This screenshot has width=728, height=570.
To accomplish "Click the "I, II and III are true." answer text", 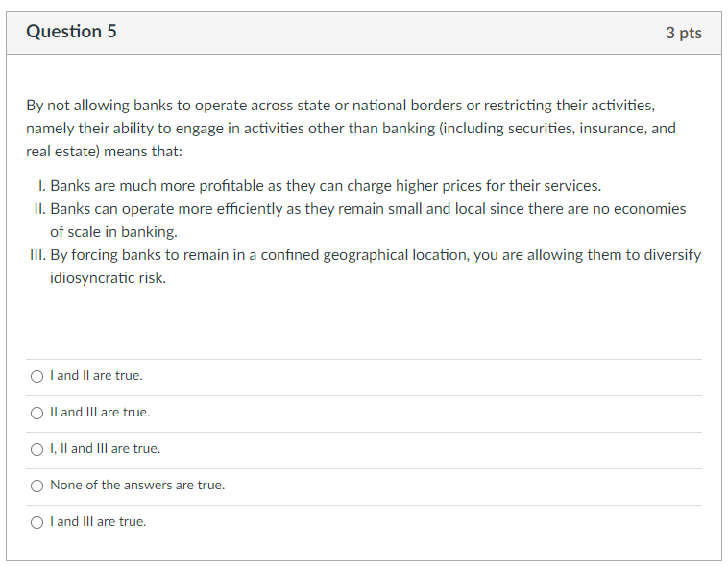I will [x=106, y=449].
